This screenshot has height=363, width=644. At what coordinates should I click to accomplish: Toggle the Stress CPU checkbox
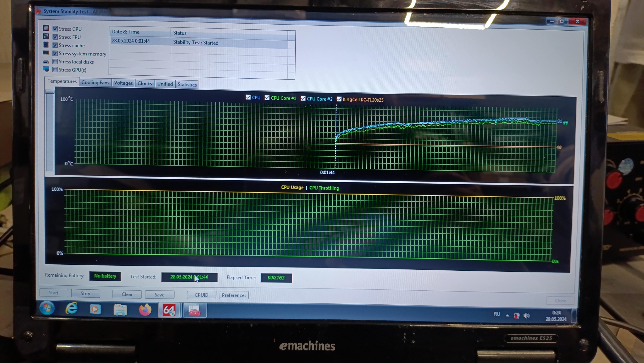coord(55,29)
